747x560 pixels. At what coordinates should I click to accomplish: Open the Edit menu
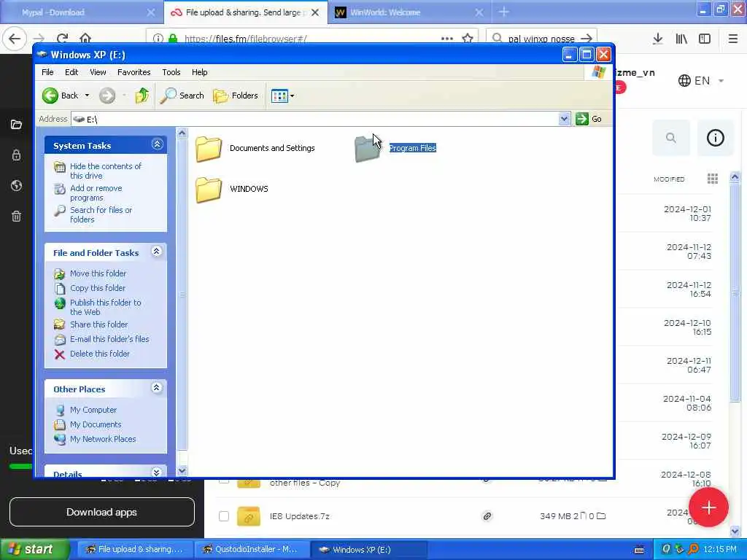(x=71, y=72)
